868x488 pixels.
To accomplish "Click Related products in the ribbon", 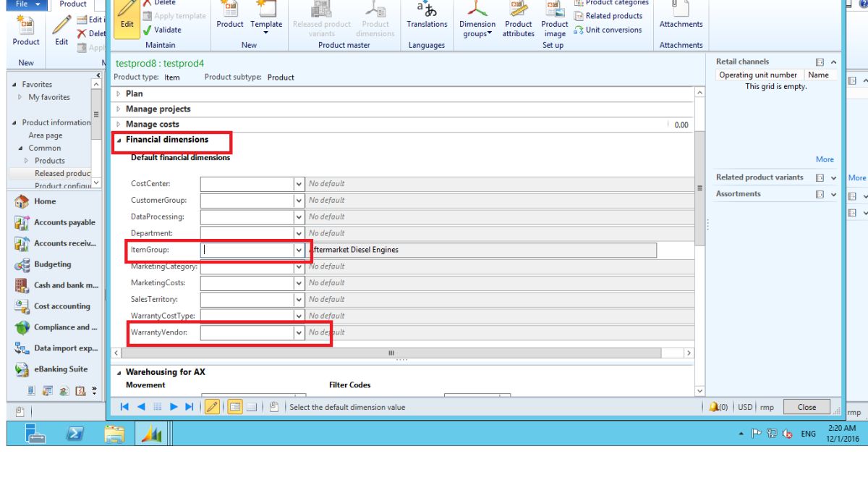I will (x=608, y=16).
